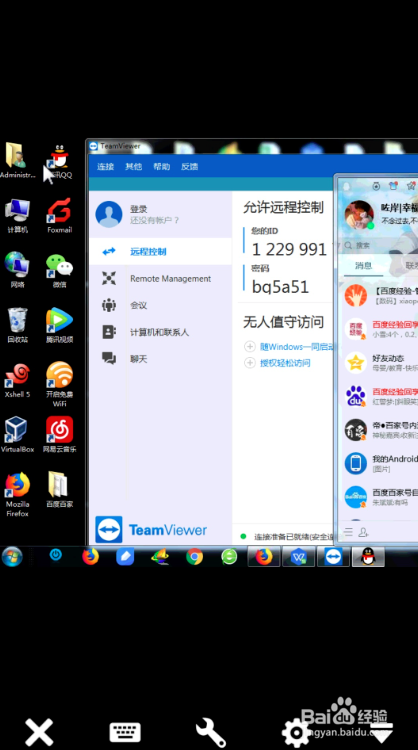Open the QQ main menu hamburger icon
This screenshot has width=418, height=750.
click(x=349, y=532)
